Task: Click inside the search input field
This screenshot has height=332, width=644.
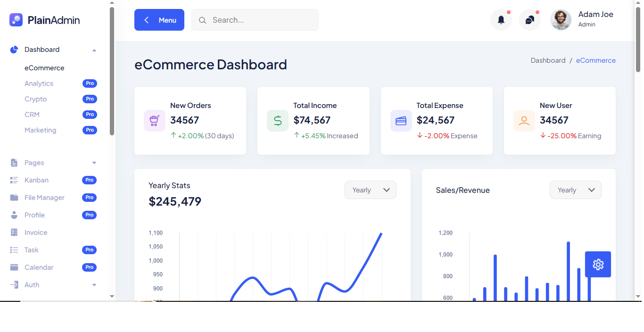Action: [x=255, y=20]
